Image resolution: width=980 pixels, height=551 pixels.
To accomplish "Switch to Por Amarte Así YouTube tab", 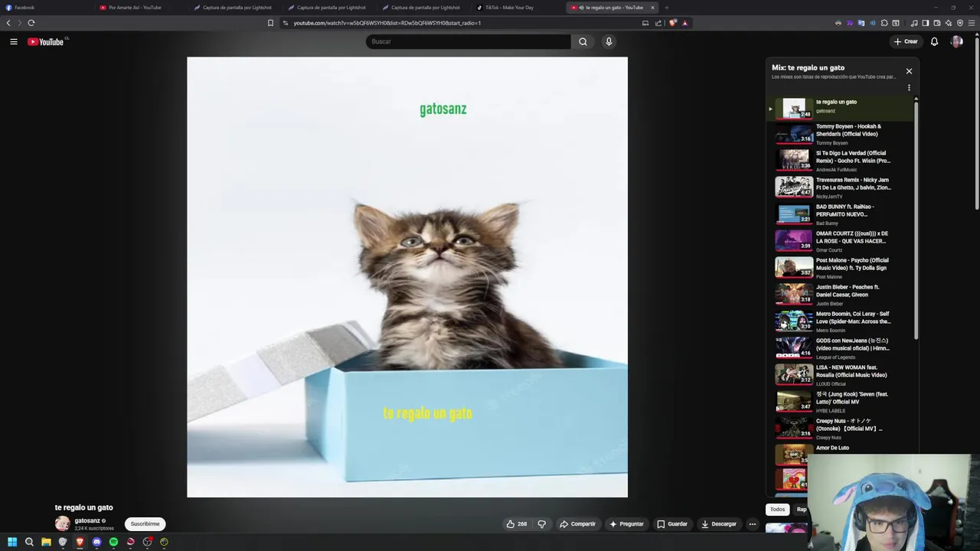I will pyautogui.click(x=141, y=8).
